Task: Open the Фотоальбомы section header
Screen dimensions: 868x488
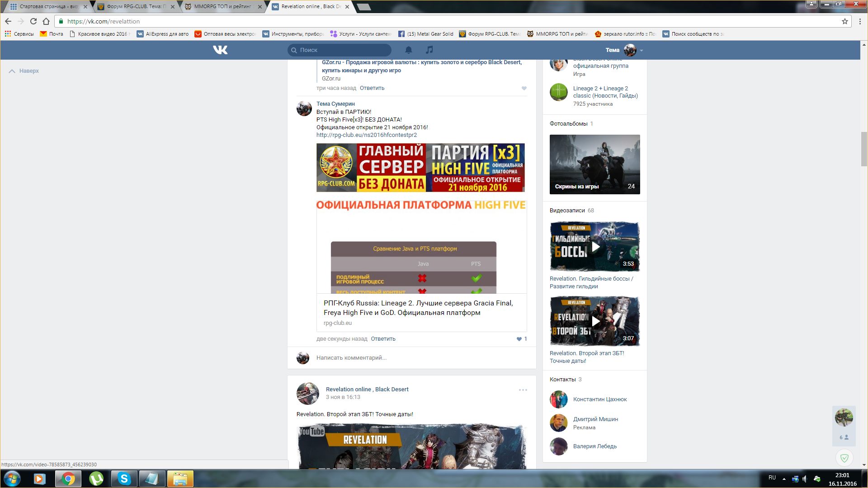Action: 568,124
